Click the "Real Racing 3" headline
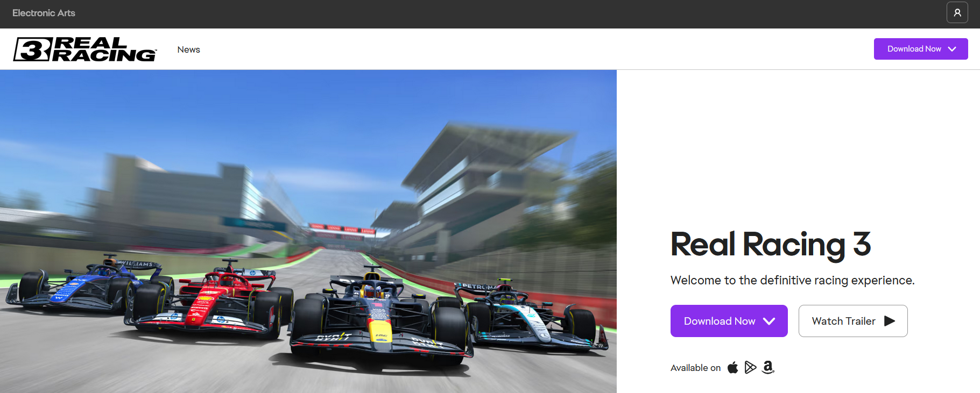This screenshot has height=393, width=980. click(771, 245)
